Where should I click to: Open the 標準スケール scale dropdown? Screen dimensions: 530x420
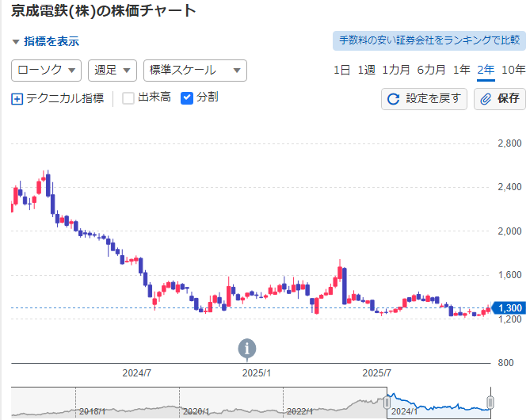tap(195, 71)
